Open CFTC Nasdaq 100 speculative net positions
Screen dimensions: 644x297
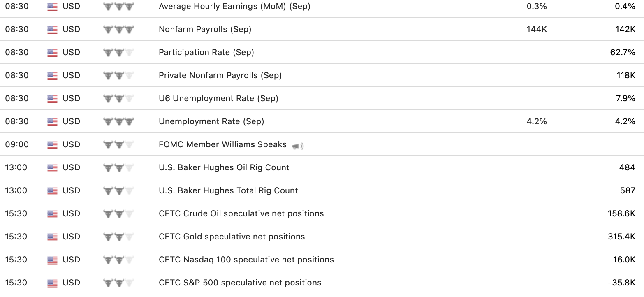(x=246, y=260)
